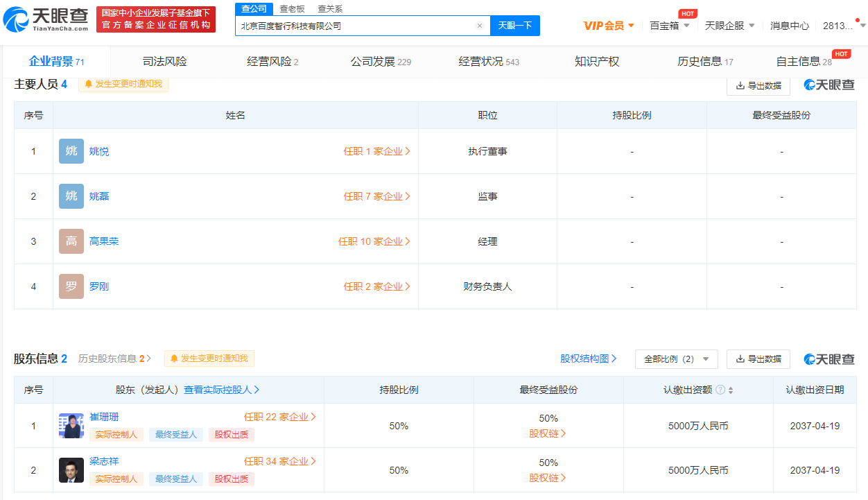Click the 财务负责人 position cell
The image size is (868, 500).
[487, 286]
